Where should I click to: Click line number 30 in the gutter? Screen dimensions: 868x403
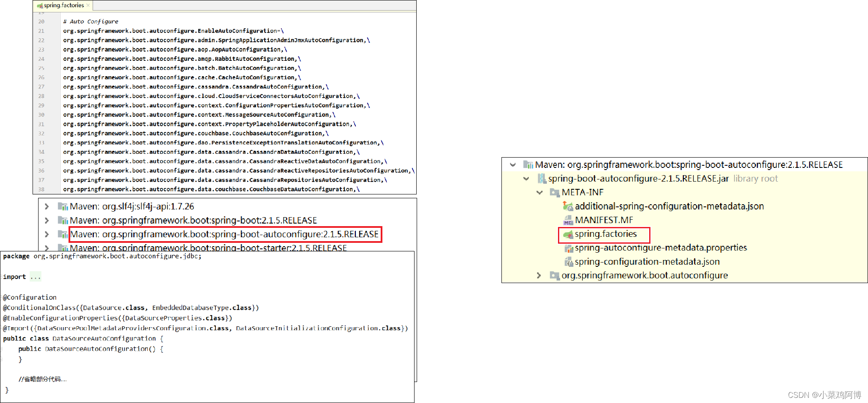tap(41, 115)
